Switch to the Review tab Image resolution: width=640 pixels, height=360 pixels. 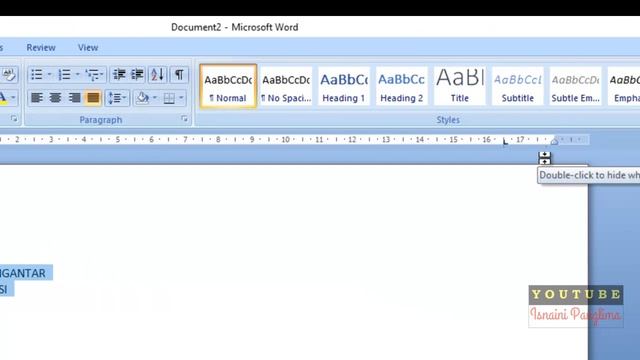coord(41,48)
